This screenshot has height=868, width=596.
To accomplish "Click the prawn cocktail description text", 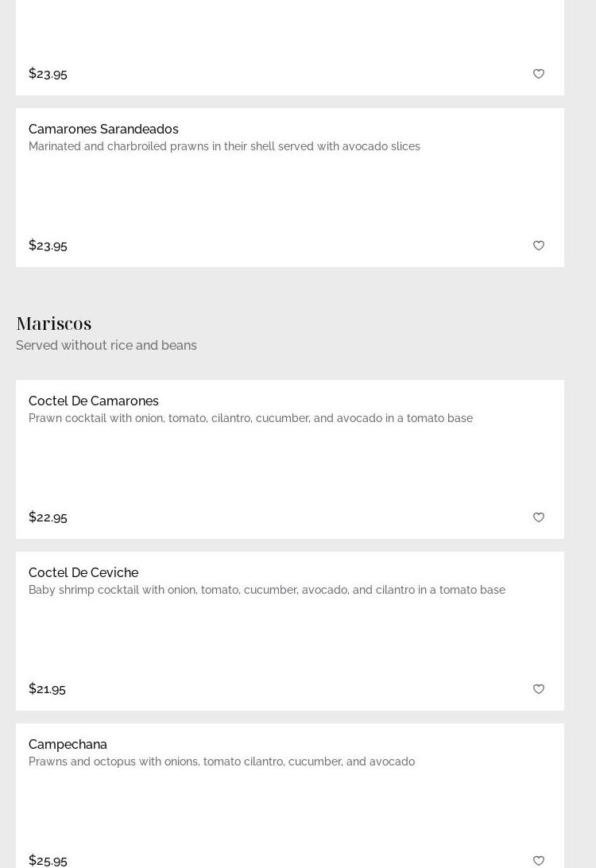I will point(250,418).
